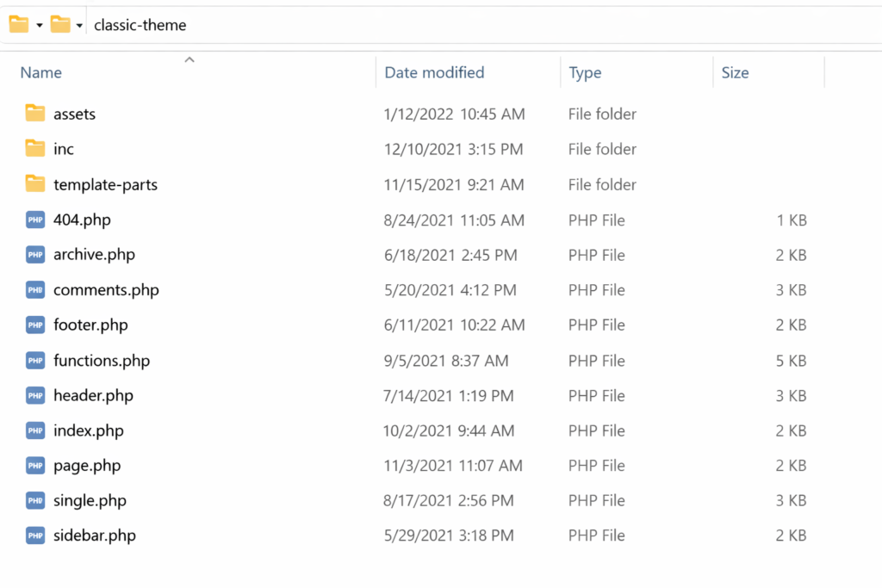Sort by Date modified column header
This screenshot has height=588, width=882.
click(x=434, y=73)
